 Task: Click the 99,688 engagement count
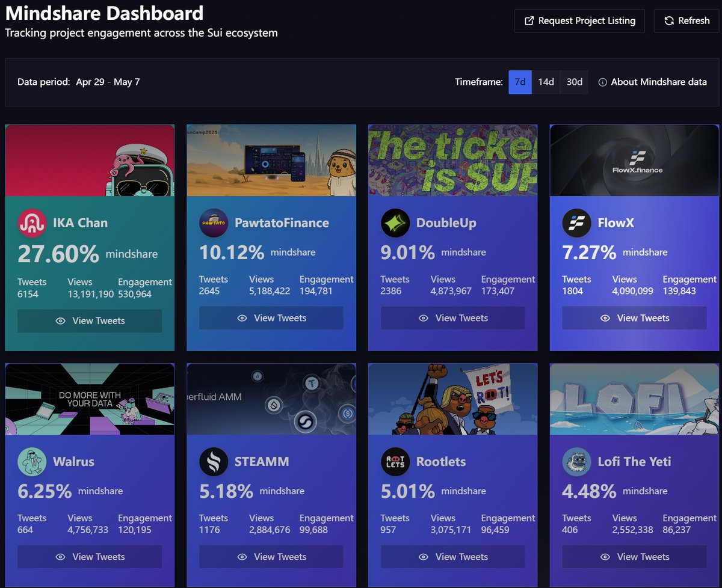click(314, 530)
